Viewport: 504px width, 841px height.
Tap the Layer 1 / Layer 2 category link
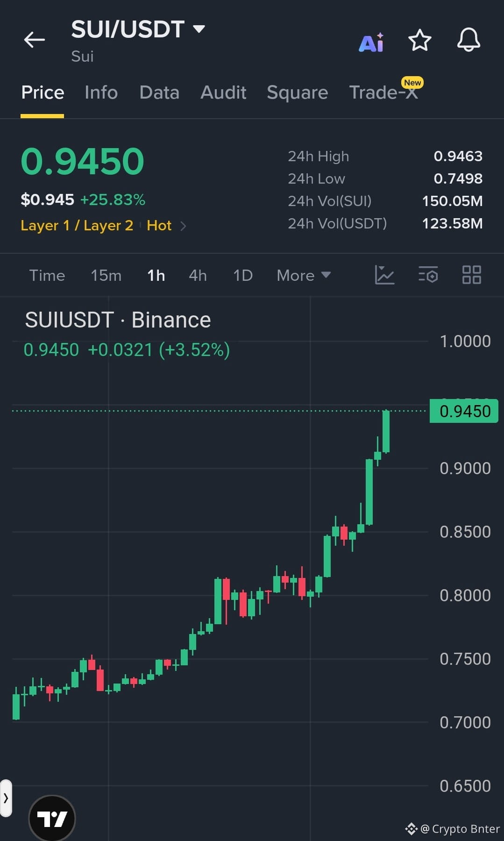click(x=77, y=226)
